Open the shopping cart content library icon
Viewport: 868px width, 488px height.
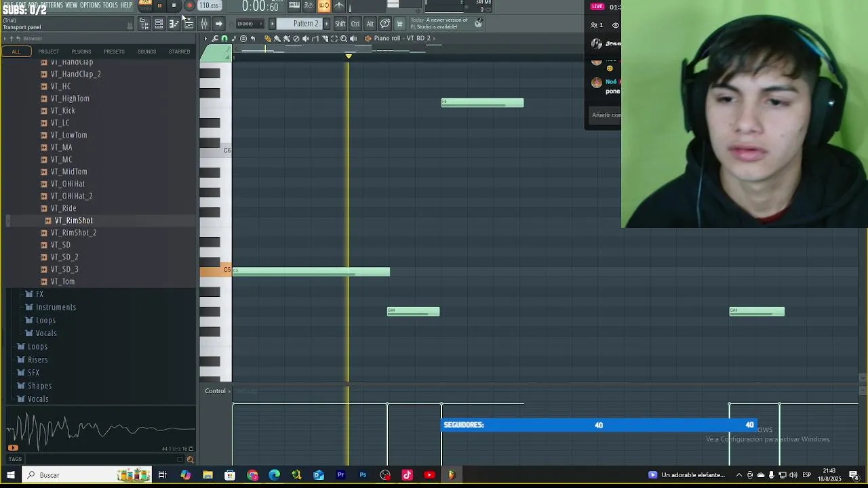(399, 24)
